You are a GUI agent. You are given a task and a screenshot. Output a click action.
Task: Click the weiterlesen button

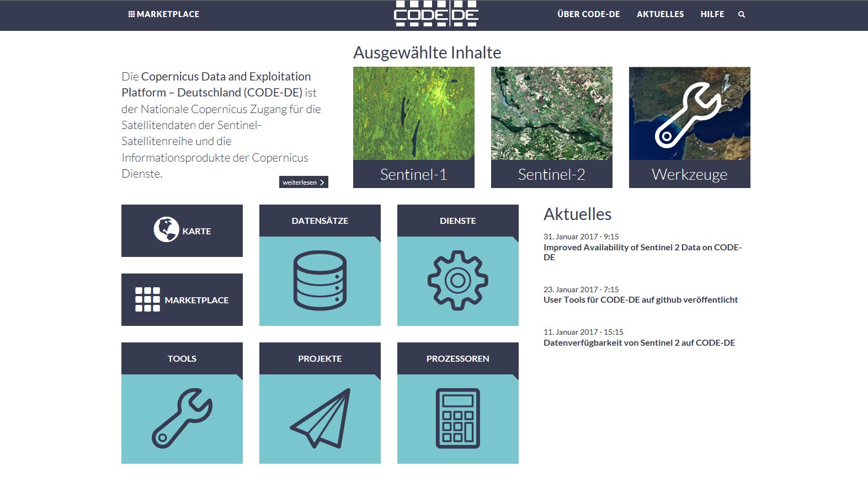tap(303, 183)
